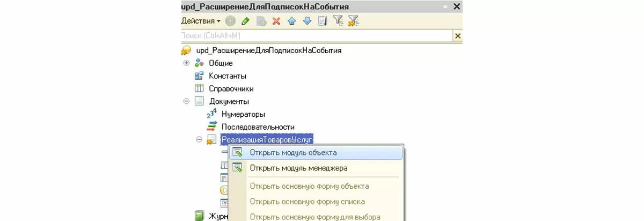Click the Move Up arrow icon
Viewport: 644px width, 221px height.
coord(291,21)
